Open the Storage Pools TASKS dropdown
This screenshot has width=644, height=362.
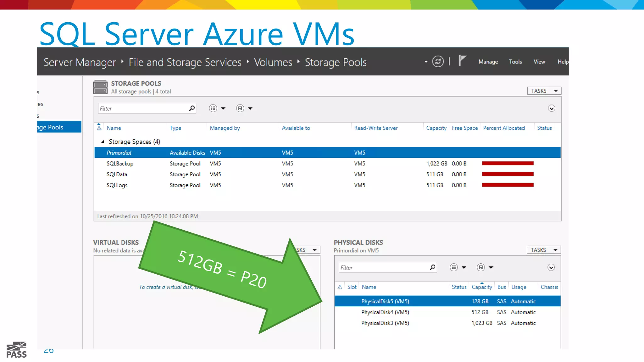point(544,91)
